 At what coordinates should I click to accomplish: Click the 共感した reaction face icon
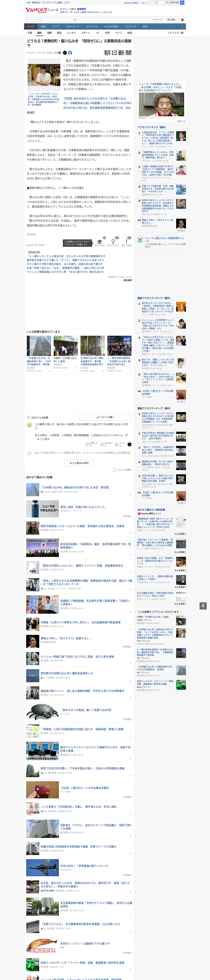(87, 444)
